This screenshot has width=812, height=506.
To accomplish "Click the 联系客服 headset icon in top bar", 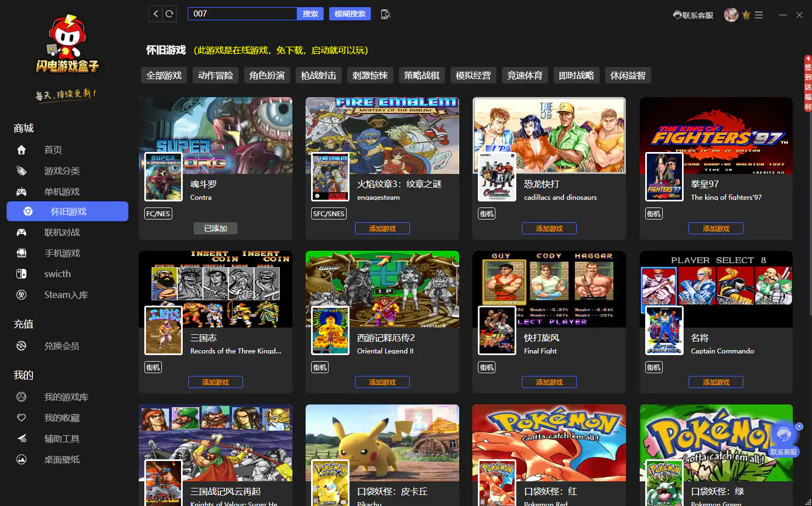I will (678, 15).
